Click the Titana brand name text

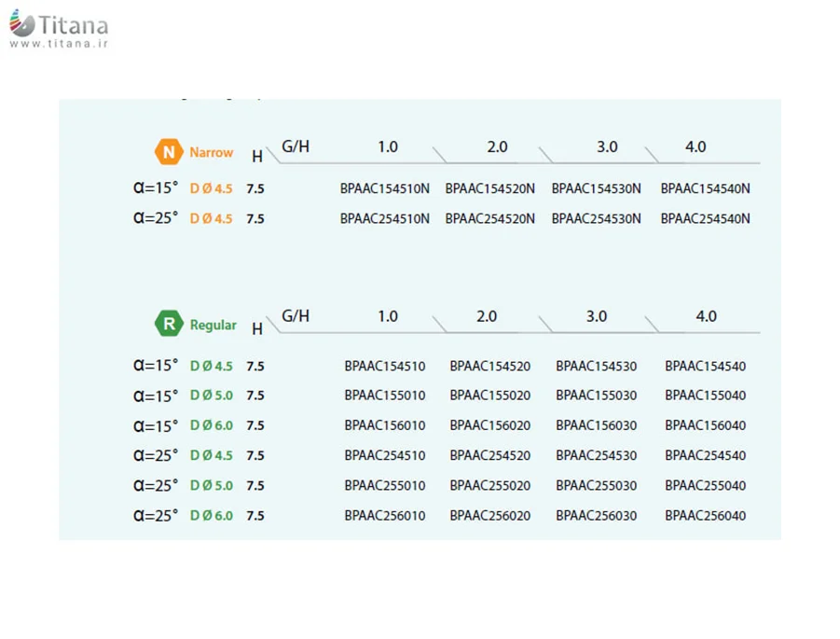74,25
